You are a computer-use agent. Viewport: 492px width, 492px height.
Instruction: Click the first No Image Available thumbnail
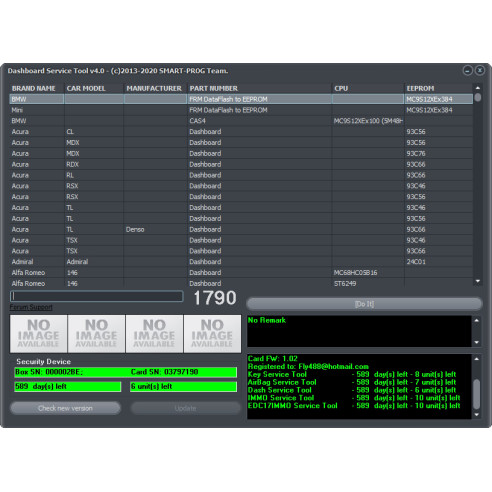pyautogui.click(x=39, y=334)
